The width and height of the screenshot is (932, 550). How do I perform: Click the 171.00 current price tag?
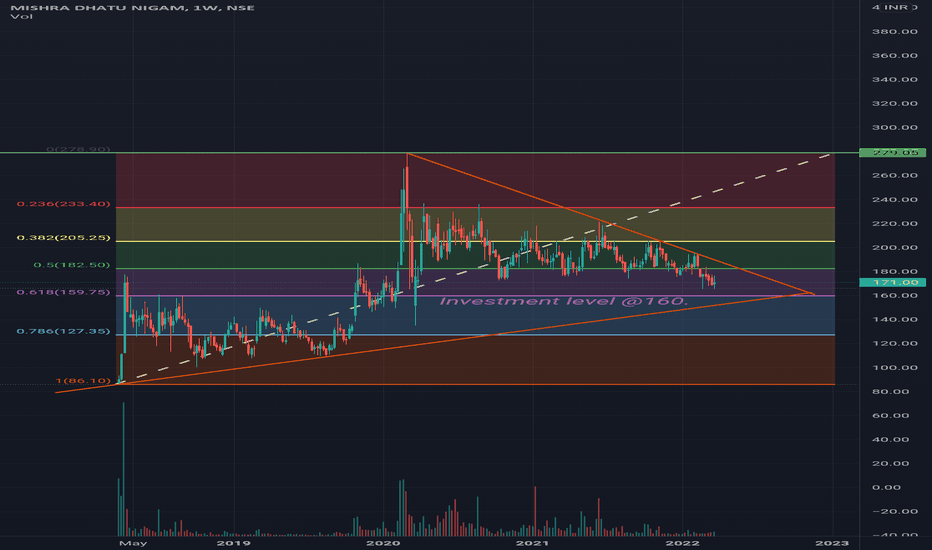(892, 282)
